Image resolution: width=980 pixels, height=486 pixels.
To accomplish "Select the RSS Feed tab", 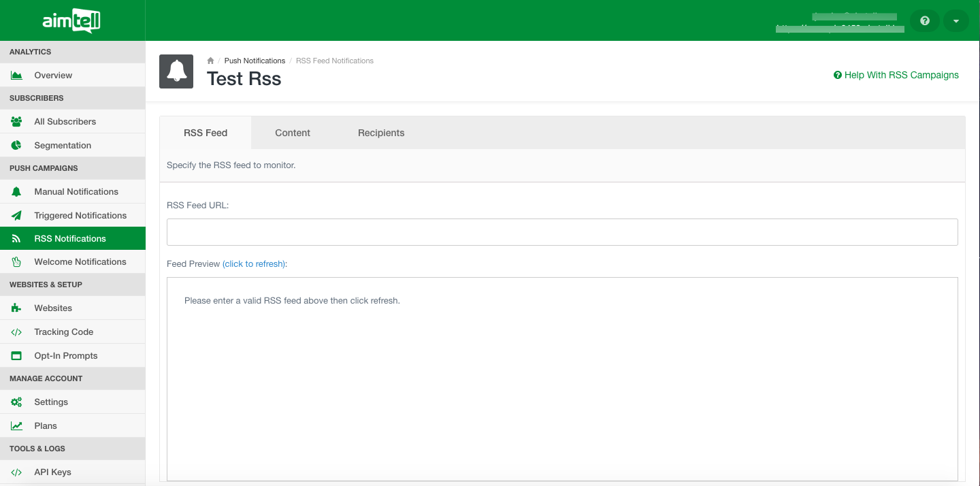I will pyautogui.click(x=206, y=133).
